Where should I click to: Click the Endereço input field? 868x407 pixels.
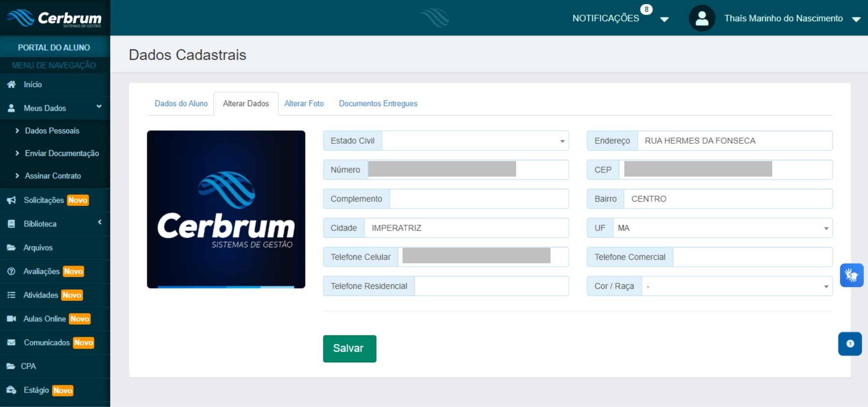735,141
